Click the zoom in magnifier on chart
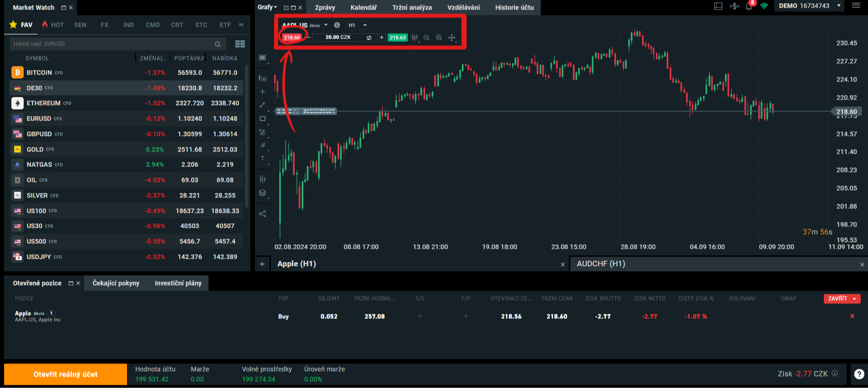The width and height of the screenshot is (868, 388). pyautogui.click(x=439, y=38)
